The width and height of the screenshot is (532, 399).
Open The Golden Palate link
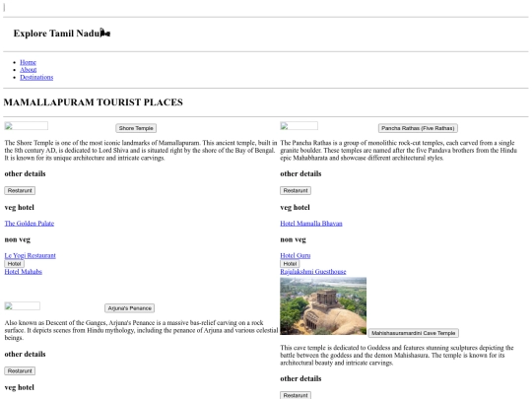pos(30,224)
